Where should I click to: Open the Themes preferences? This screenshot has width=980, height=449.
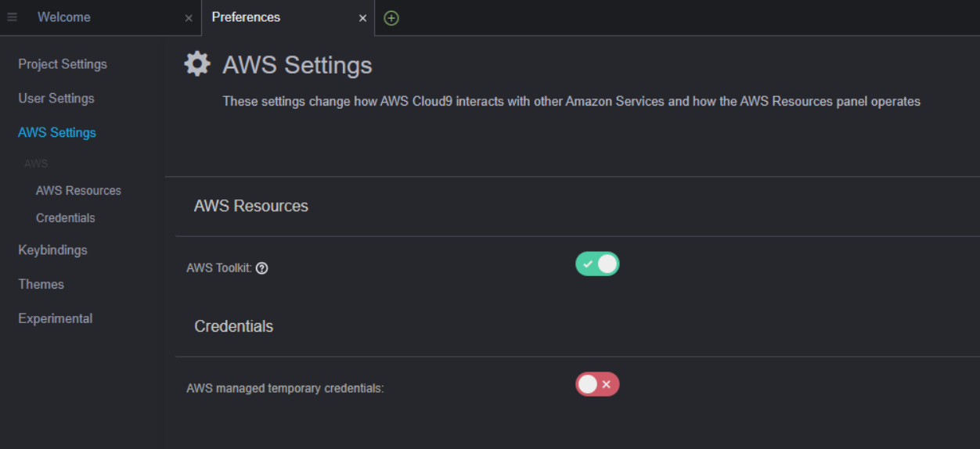41,285
